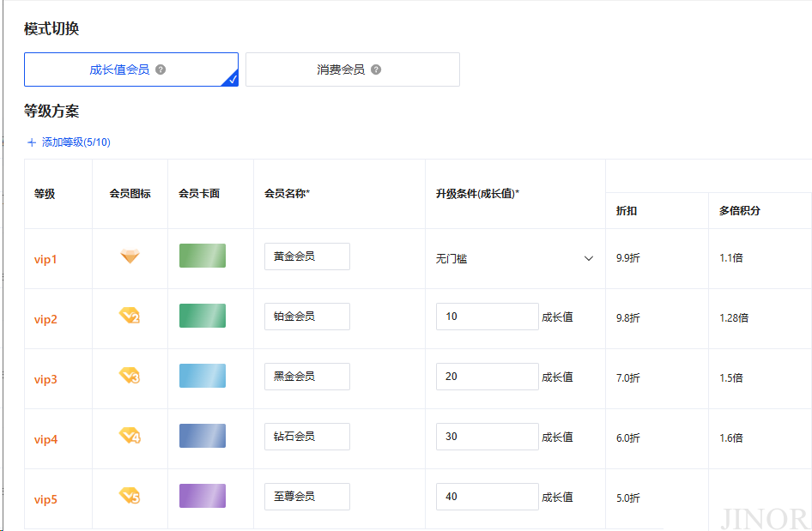
Task: Click the 会员图标 column header
Action: (130, 194)
